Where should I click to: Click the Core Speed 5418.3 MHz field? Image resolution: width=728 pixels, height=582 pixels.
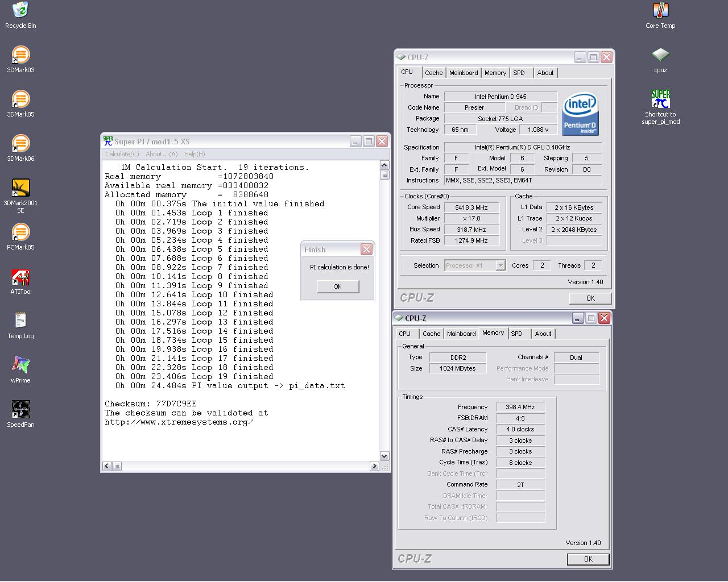[471, 207]
